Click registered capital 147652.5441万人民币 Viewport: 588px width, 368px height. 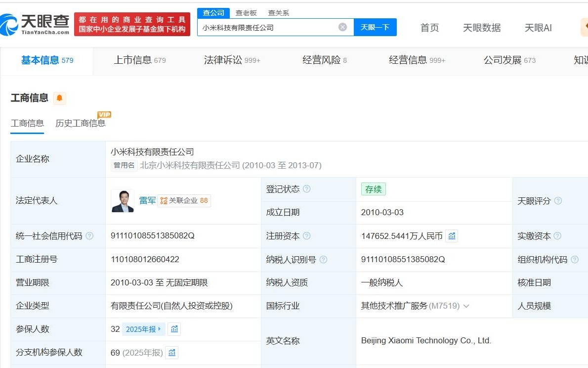click(402, 236)
